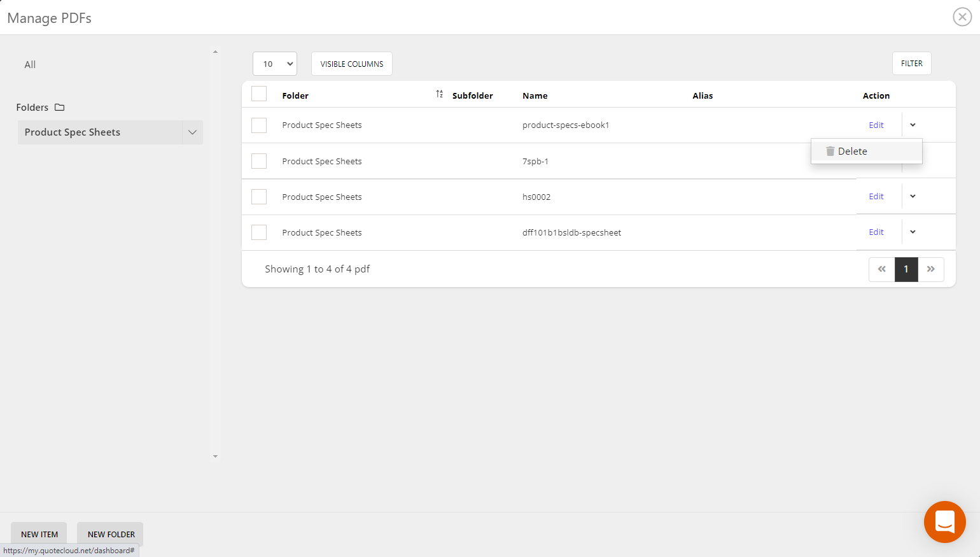Click the folder icon next to Folders
Viewport: 980px width, 557px height.
pos(60,108)
